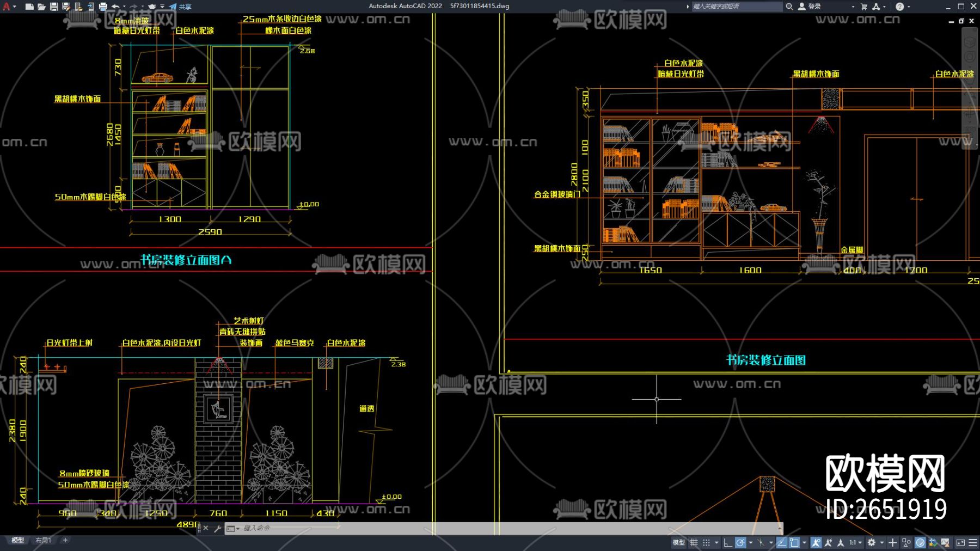Click the keyword search box in title bar

click(735, 7)
